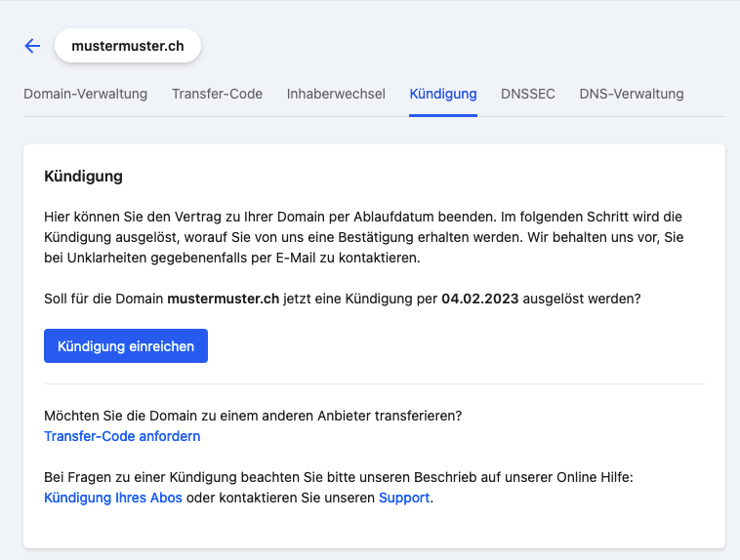This screenshot has width=740, height=560.
Task: Click the bold date 04.02.2023
Action: (x=479, y=299)
